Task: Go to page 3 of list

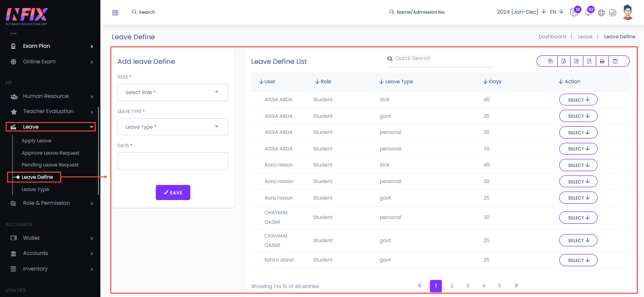Action: pyautogui.click(x=468, y=286)
